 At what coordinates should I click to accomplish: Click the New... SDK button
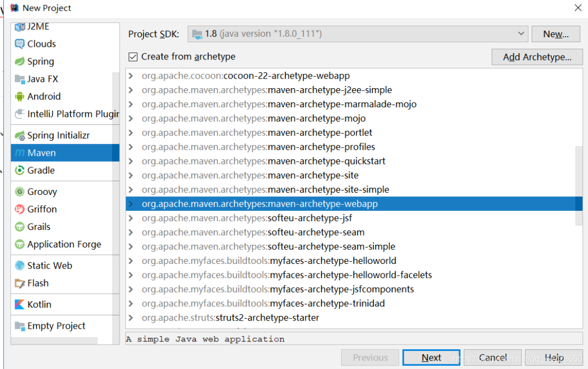click(556, 34)
